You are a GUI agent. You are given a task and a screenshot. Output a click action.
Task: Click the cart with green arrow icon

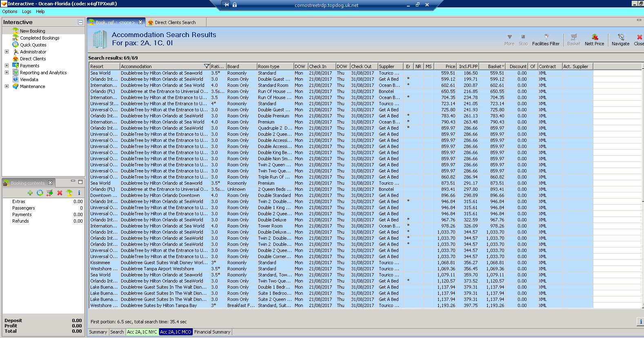[x=50, y=193]
